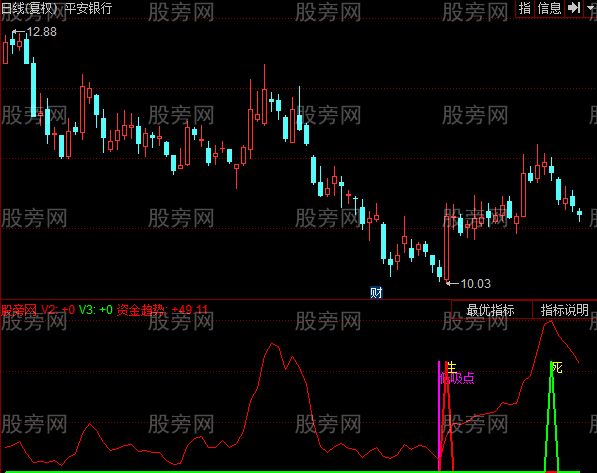The width and height of the screenshot is (597, 473).
Task: Click the 10.03 low price marker
Action: 469,284
